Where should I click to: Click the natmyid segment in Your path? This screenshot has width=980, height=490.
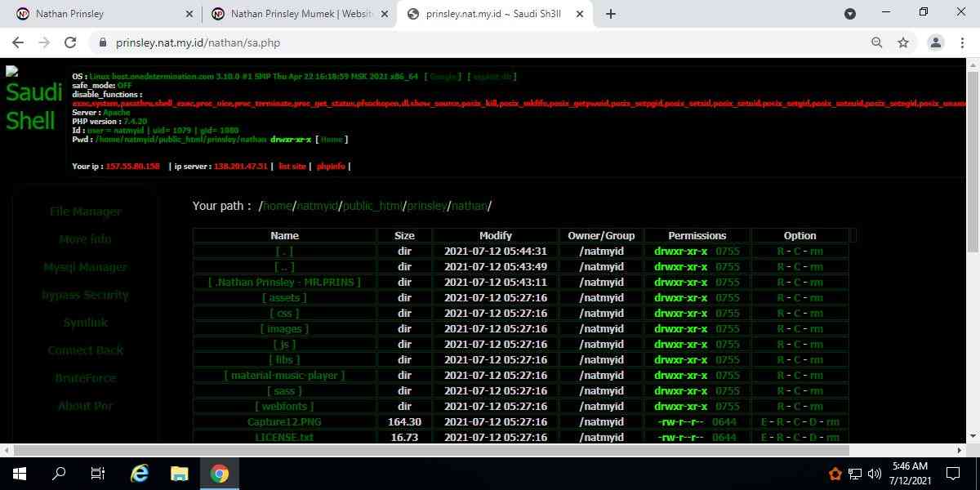click(x=317, y=206)
